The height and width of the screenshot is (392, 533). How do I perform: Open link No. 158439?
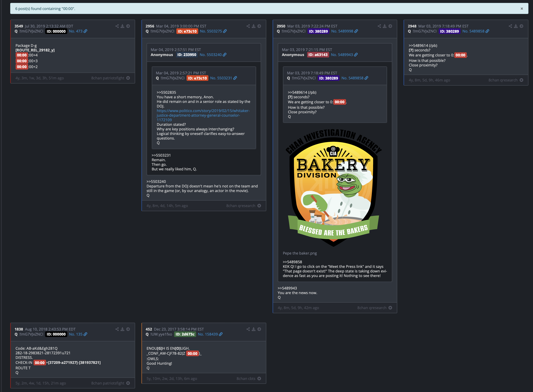pyautogui.click(x=208, y=334)
